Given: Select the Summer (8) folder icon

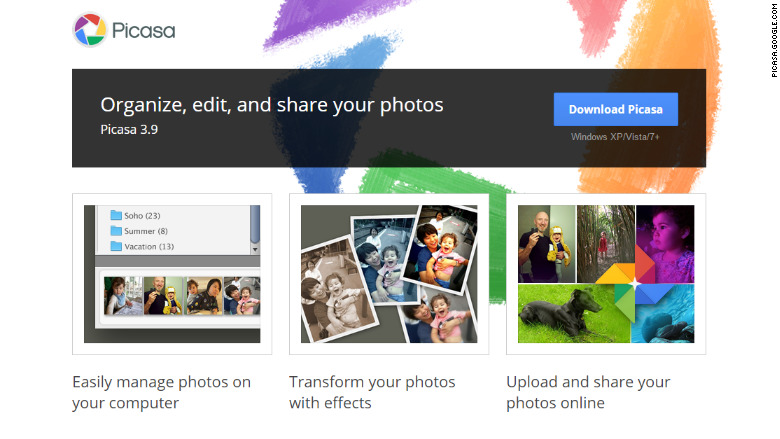Looking at the screenshot, I should coord(116,231).
